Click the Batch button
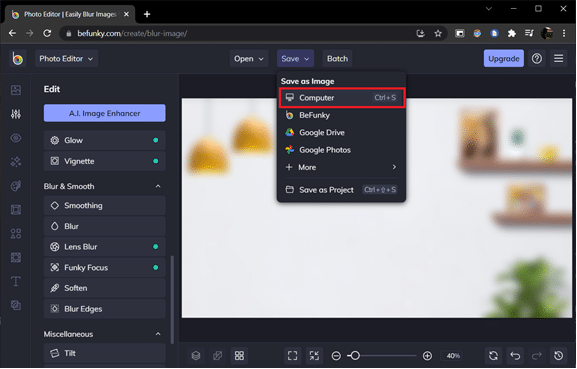 [337, 58]
